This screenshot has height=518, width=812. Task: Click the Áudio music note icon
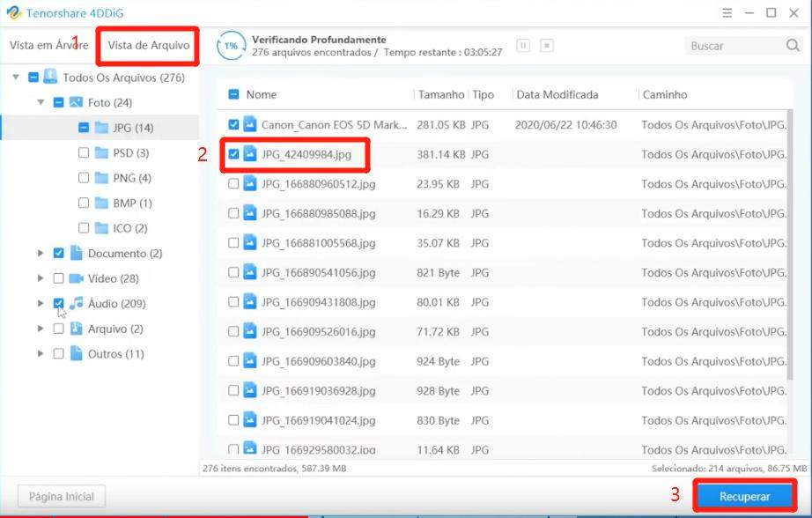click(x=76, y=303)
